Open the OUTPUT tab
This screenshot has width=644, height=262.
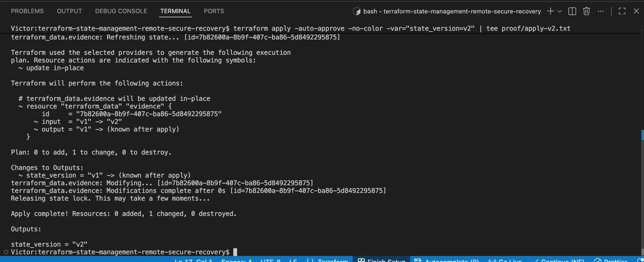(69, 11)
